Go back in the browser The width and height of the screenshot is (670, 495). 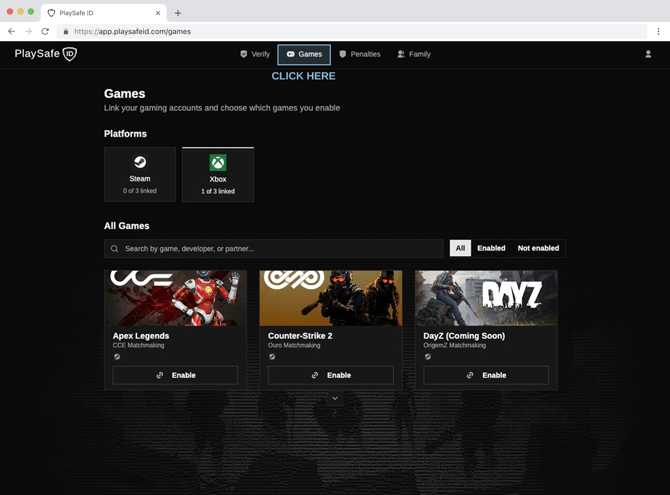[x=12, y=31]
